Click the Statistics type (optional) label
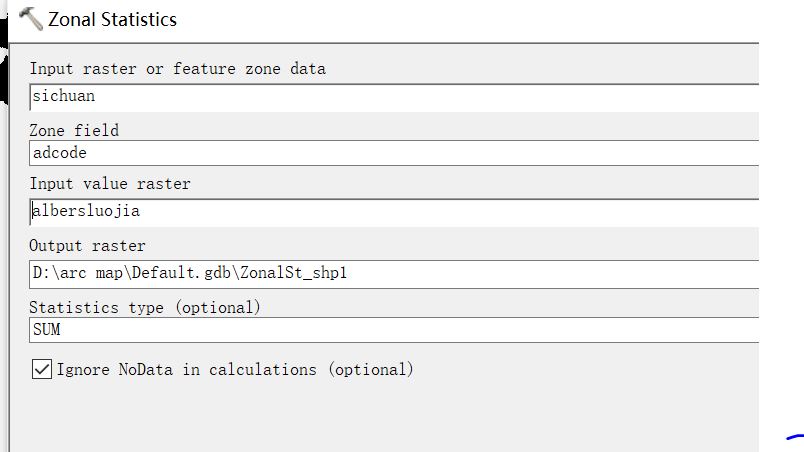Viewport: 804px width, 452px height. tap(145, 307)
